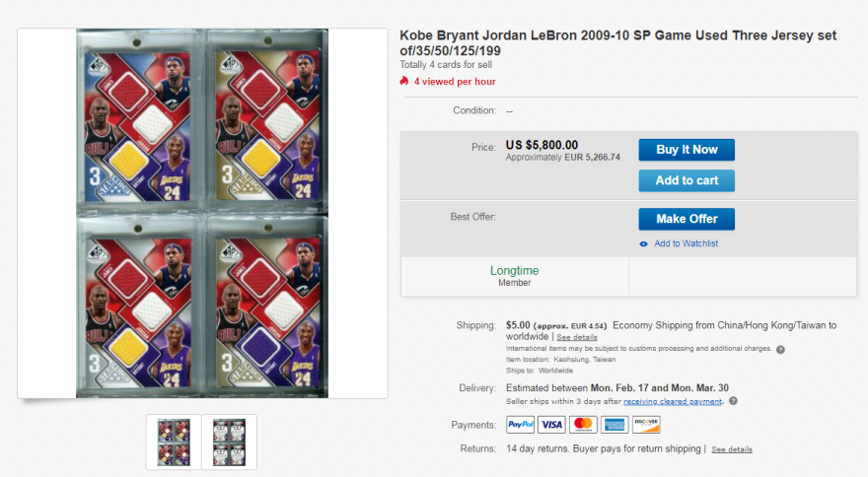
Task: Open See details link for returns
Action: (732, 449)
